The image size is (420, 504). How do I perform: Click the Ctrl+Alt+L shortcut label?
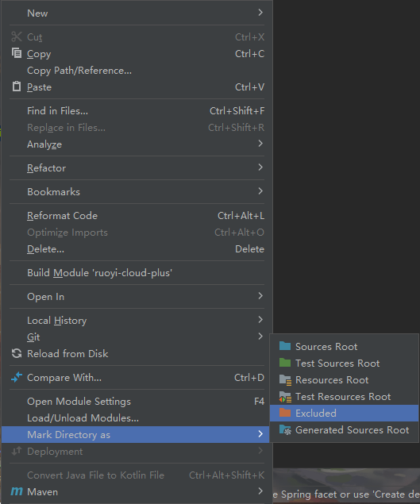[x=241, y=216]
